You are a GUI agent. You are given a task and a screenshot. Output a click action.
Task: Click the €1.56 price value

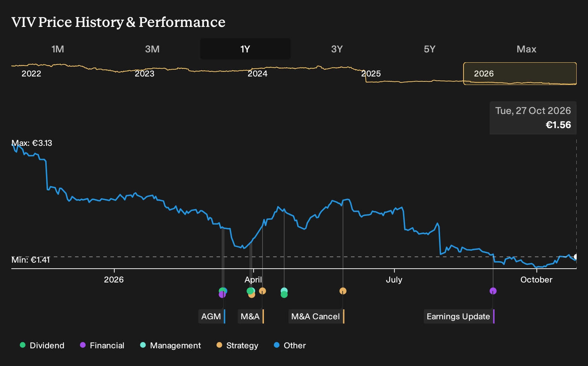tap(558, 125)
